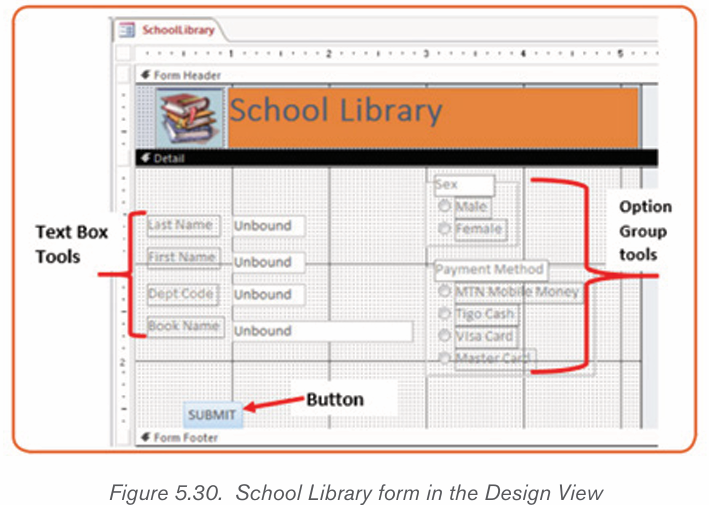The height and width of the screenshot is (505, 709).
Task: Choose the Visa Card radio button
Action: pyautogui.click(x=444, y=335)
